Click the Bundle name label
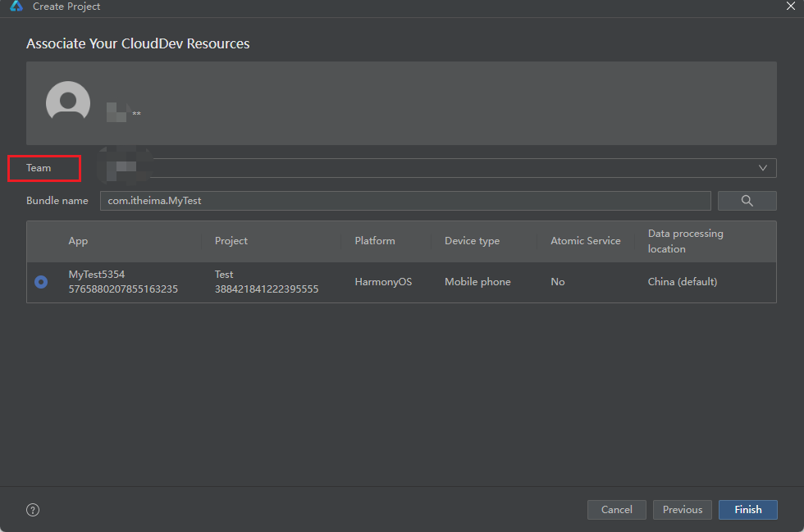804x532 pixels. 57,201
